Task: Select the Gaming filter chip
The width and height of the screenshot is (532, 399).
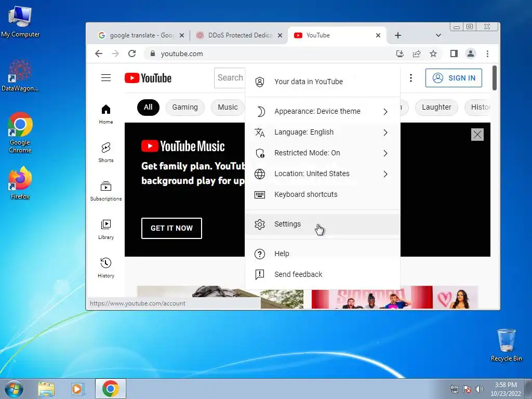Action: click(x=185, y=107)
